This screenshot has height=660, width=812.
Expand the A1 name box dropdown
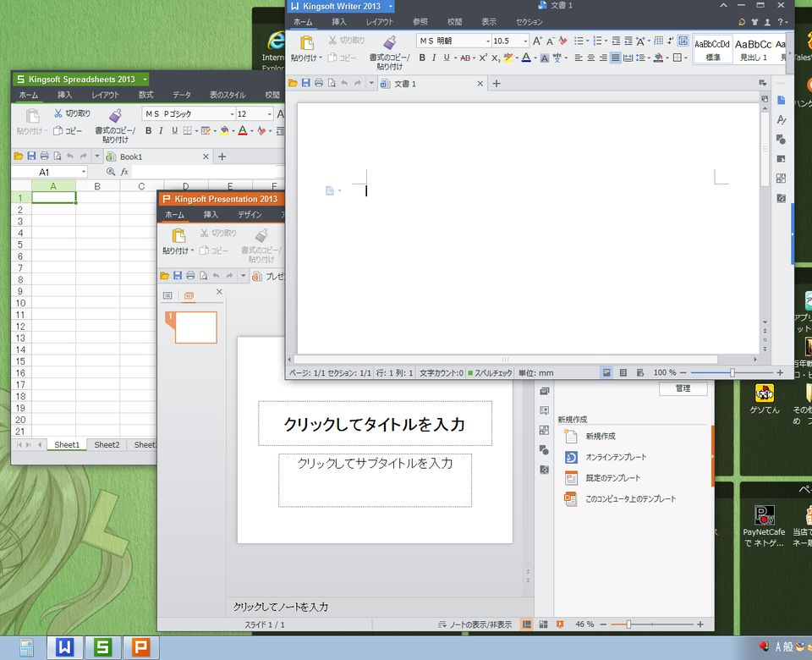(84, 172)
